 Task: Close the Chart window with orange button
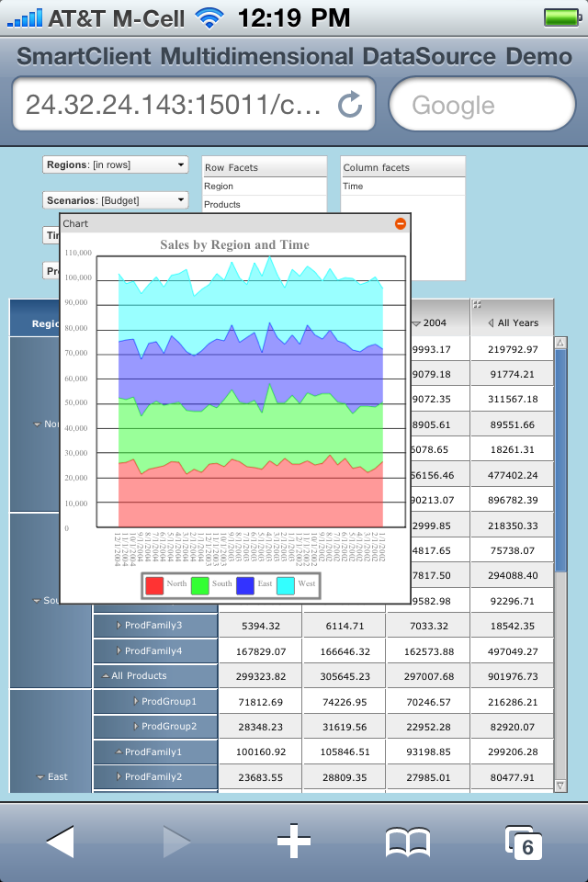pos(400,224)
